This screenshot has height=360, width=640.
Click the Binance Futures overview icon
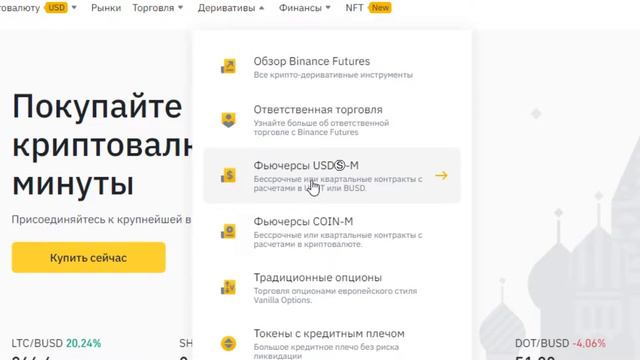(229, 67)
